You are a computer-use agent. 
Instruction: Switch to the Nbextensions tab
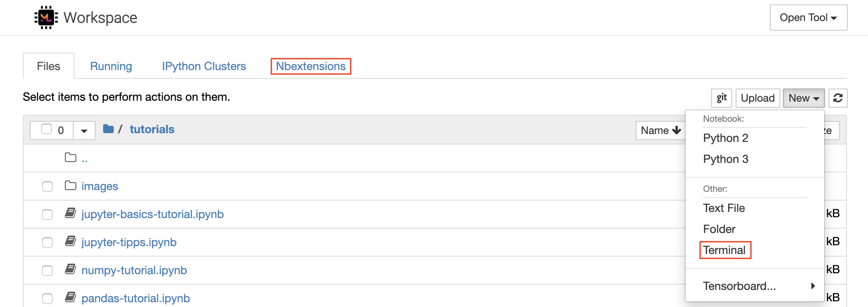(x=311, y=66)
